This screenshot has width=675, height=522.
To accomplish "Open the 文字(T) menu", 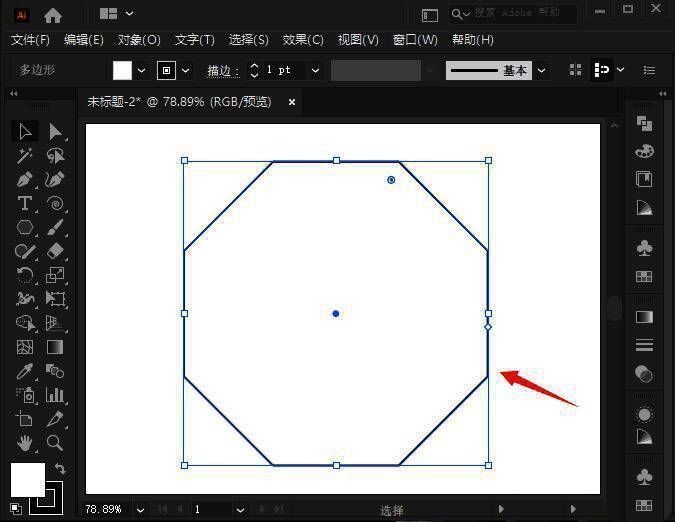I will pos(195,40).
